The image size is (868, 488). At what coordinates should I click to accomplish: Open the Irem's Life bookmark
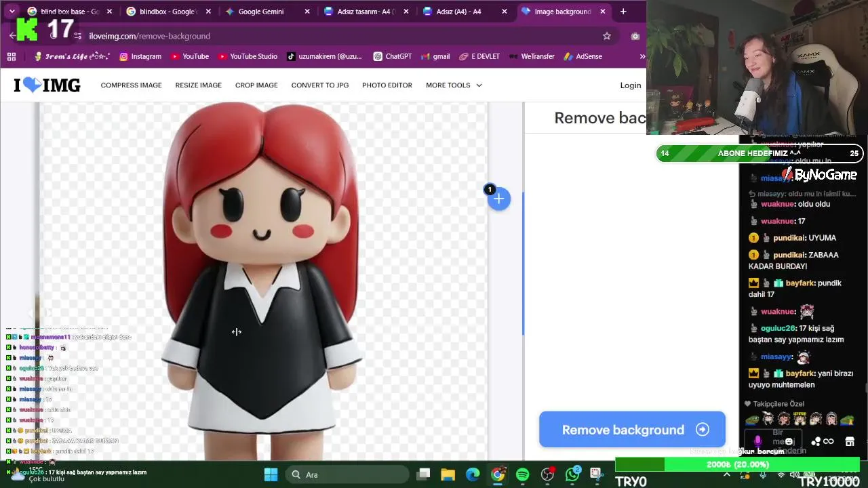click(72, 56)
